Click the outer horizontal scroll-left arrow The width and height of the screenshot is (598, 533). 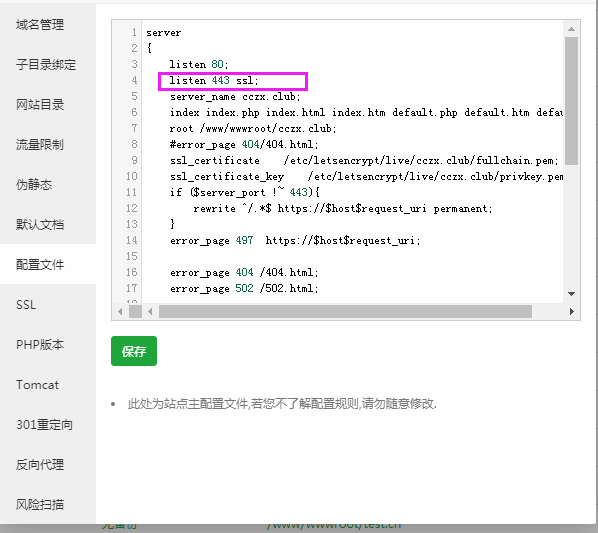[x=120, y=311]
